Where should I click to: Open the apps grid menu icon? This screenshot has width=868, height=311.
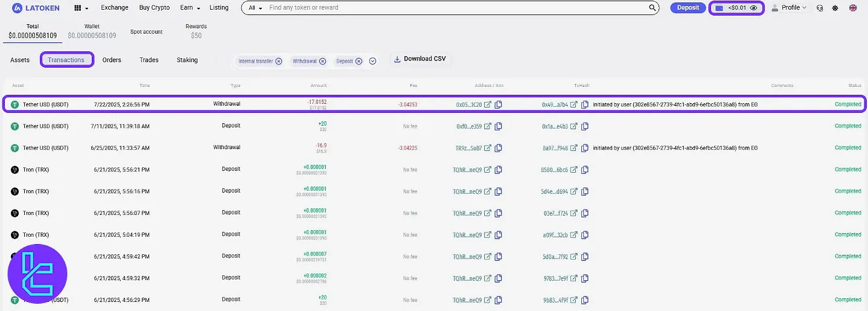78,8
